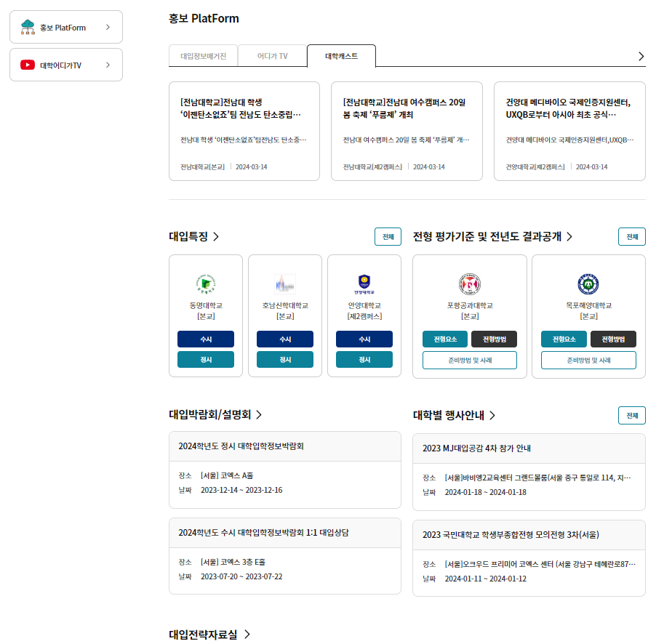This screenshot has height=644, width=648.
Task: Click 포항공과대학교 [본교] name text
Action: tap(470, 310)
